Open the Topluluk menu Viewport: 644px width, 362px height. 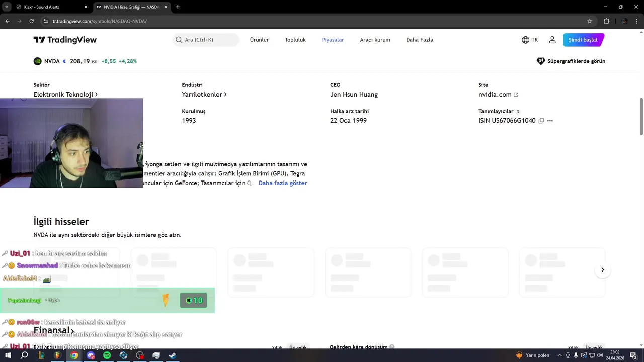[x=295, y=40]
